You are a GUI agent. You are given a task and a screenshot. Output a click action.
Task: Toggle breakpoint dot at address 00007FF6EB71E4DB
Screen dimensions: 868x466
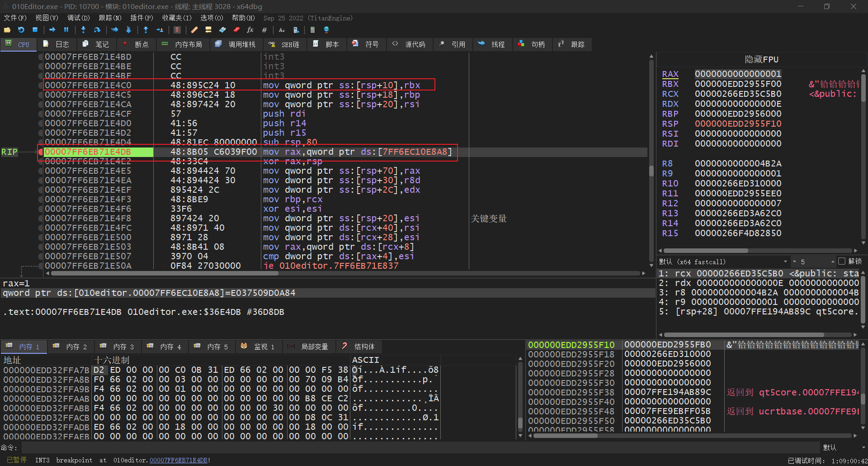(x=41, y=152)
